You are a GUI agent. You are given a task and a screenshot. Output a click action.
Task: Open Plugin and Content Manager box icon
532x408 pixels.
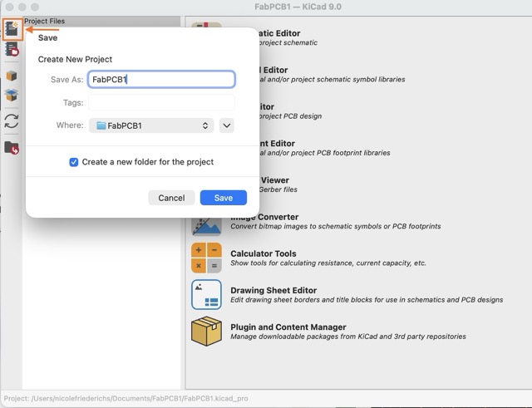(207, 331)
